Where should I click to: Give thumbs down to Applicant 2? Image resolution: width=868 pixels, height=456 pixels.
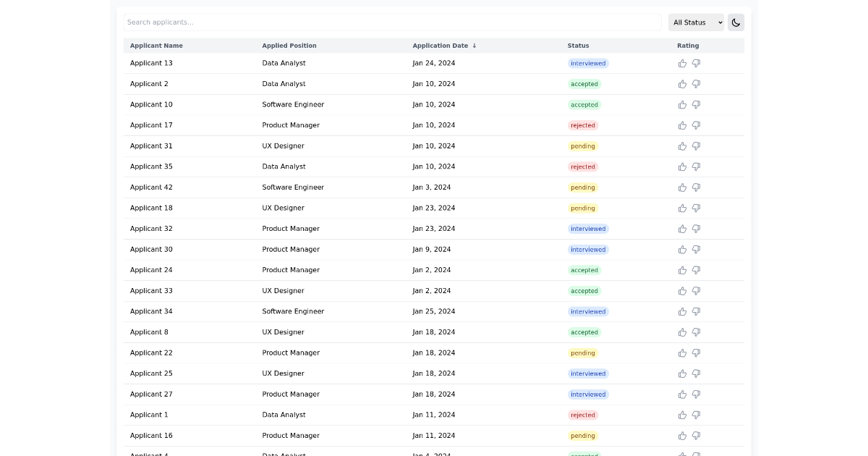click(696, 84)
